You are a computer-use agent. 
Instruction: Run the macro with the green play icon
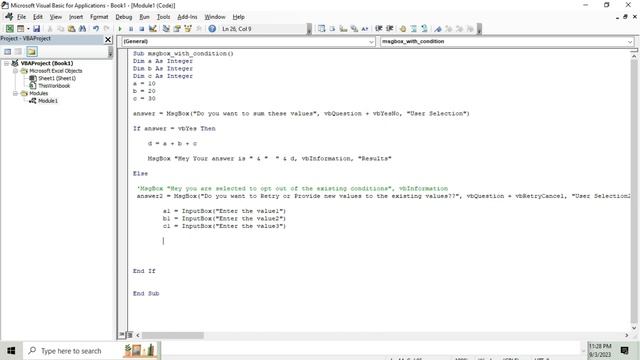tap(120, 29)
